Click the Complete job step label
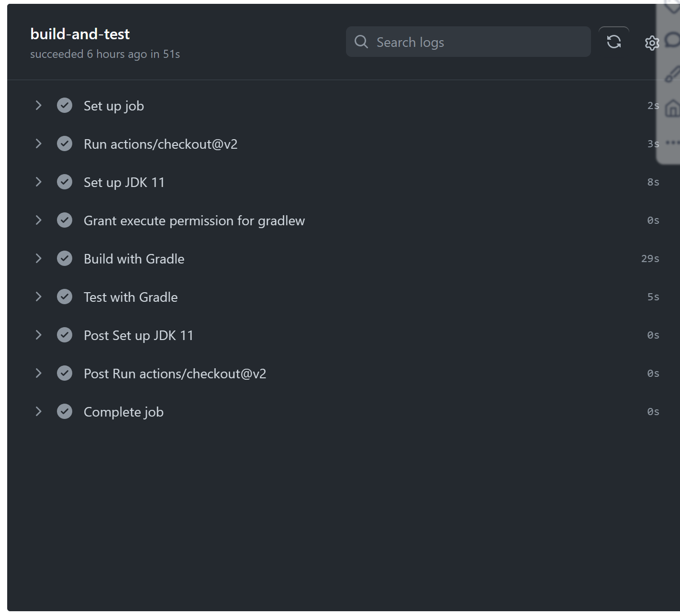680x616 pixels. point(123,412)
